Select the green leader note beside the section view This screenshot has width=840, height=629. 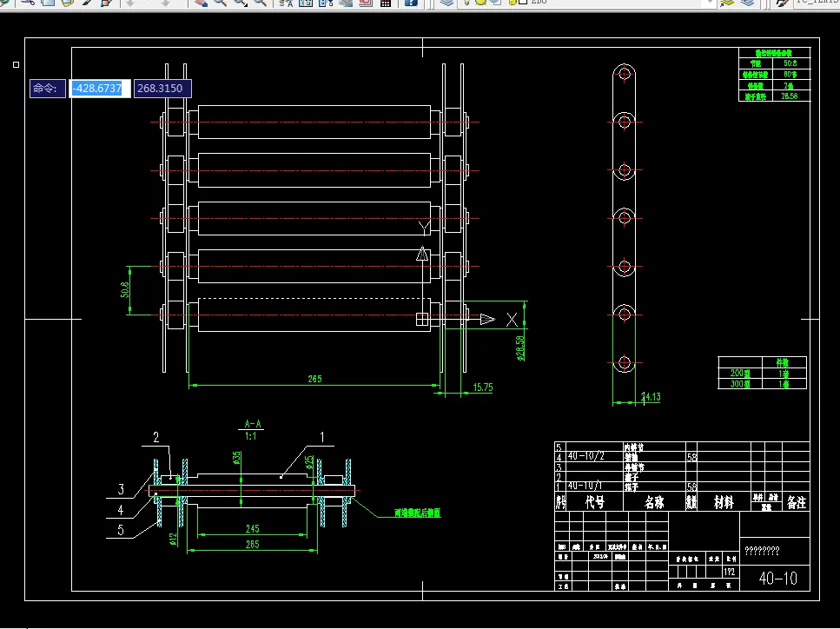point(417,513)
